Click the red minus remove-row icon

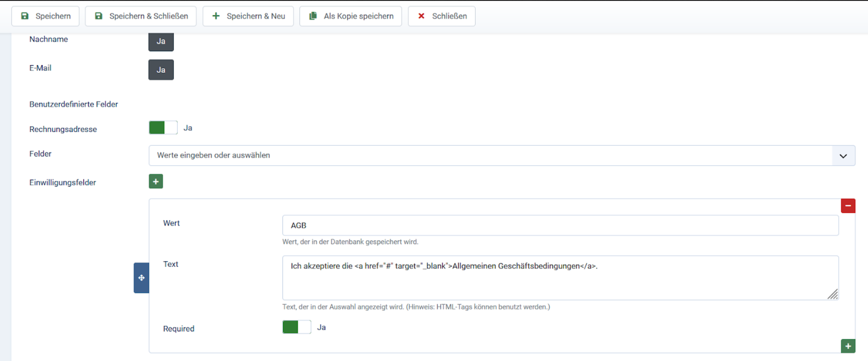[848, 206]
